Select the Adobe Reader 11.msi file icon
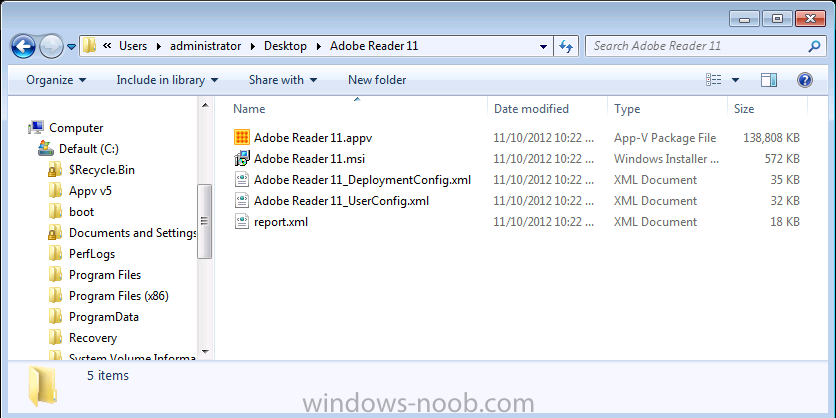836x418 pixels. (x=242, y=158)
